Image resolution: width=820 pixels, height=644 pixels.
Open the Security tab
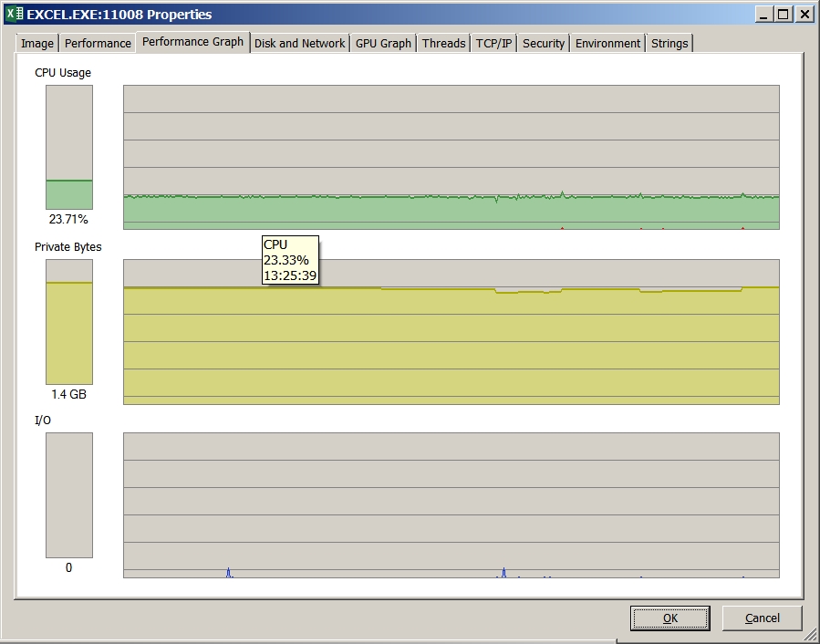click(544, 44)
